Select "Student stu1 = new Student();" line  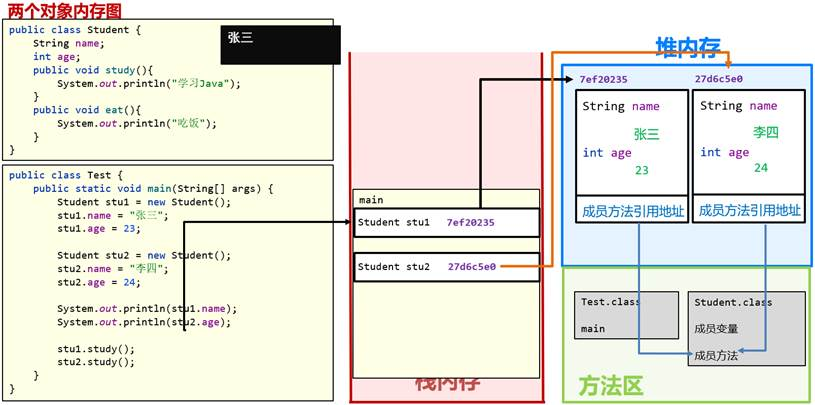pos(143,202)
